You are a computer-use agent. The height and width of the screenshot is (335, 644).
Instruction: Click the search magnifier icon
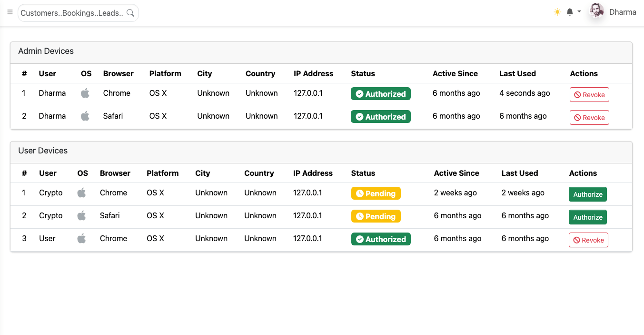click(x=130, y=13)
